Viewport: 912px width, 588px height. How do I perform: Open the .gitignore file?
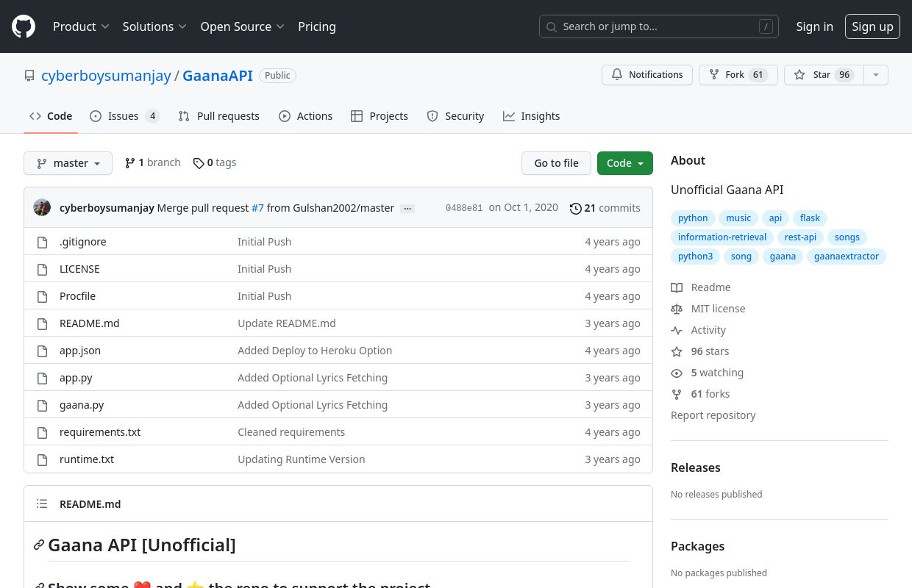pos(82,242)
